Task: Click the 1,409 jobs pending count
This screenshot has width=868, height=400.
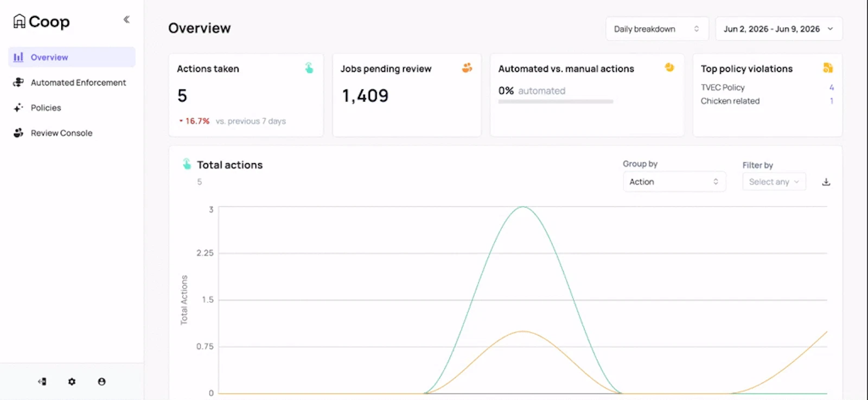Action: click(x=365, y=96)
